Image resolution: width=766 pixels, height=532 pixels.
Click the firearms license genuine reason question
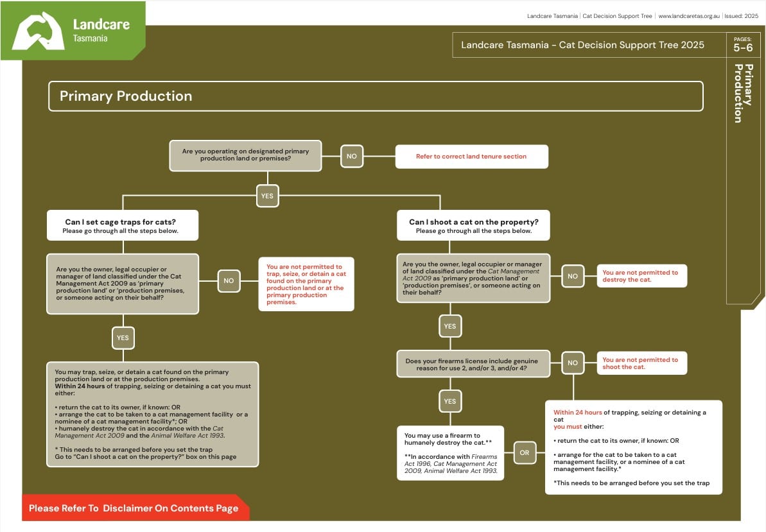[473, 364]
